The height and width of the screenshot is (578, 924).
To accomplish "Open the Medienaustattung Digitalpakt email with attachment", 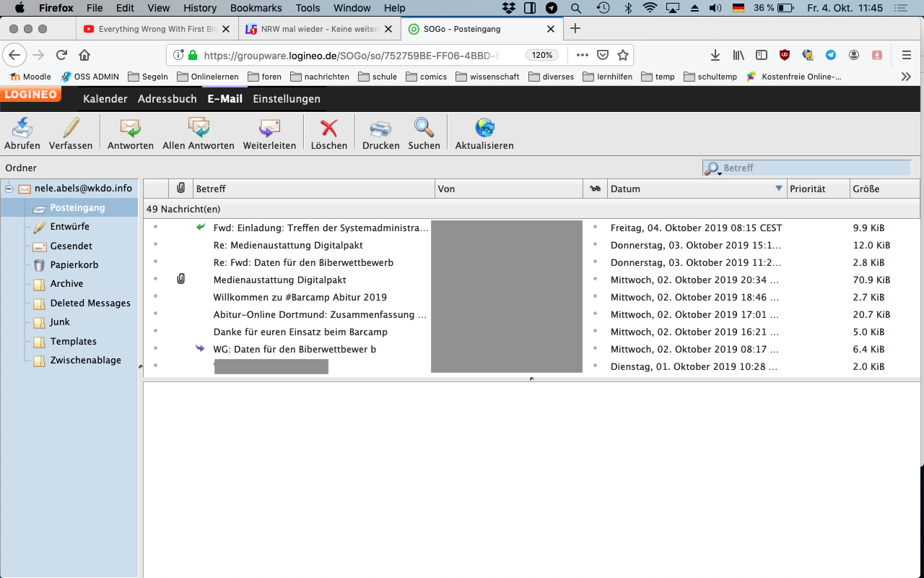I will click(x=279, y=280).
